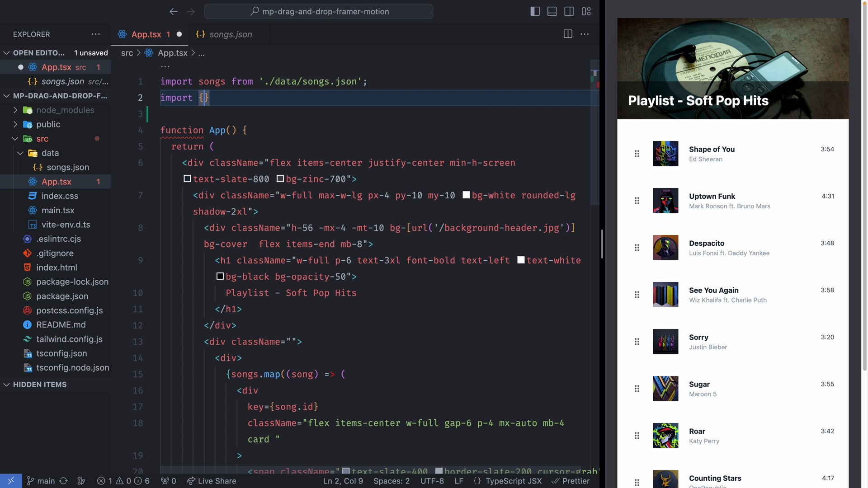Click Uptown Funk drag handle

point(637,201)
